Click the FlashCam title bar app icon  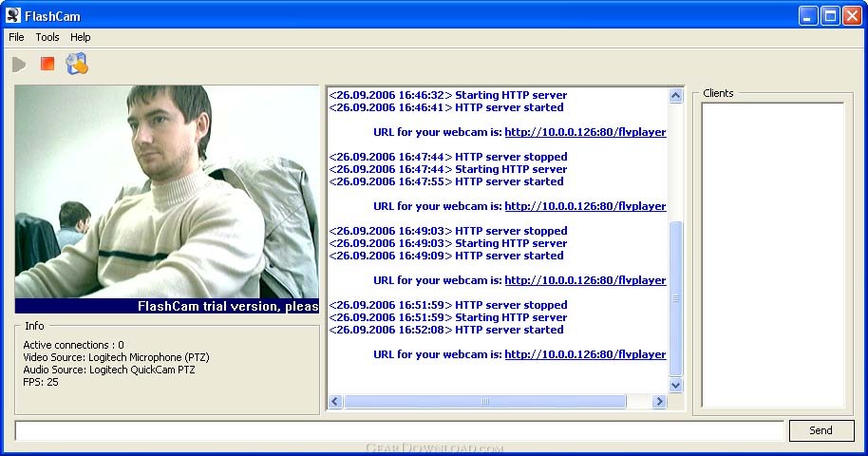[x=13, y=15]
